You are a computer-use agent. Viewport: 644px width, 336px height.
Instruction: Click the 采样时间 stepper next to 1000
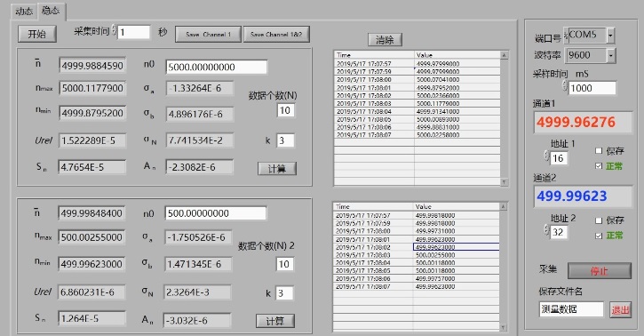click(565, 86)
